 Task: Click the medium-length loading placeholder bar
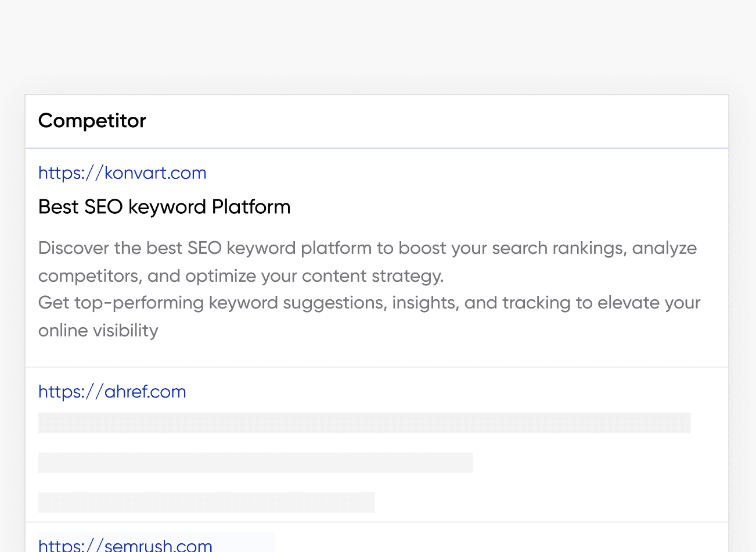click(255, 463)
